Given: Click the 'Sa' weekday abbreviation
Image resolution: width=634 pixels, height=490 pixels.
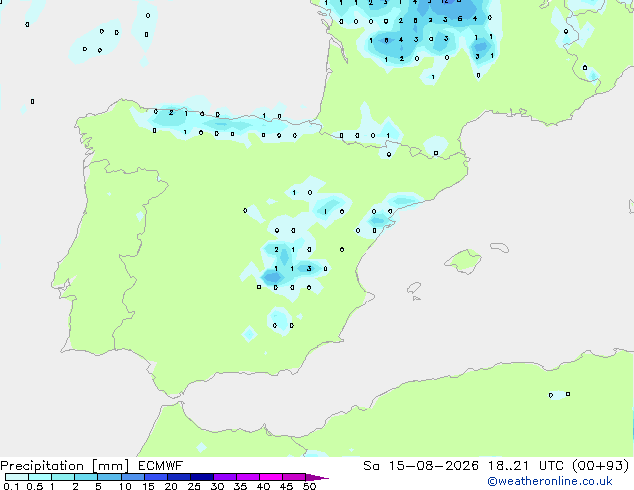Looking at the screenshot, I should tap(371, 466).
